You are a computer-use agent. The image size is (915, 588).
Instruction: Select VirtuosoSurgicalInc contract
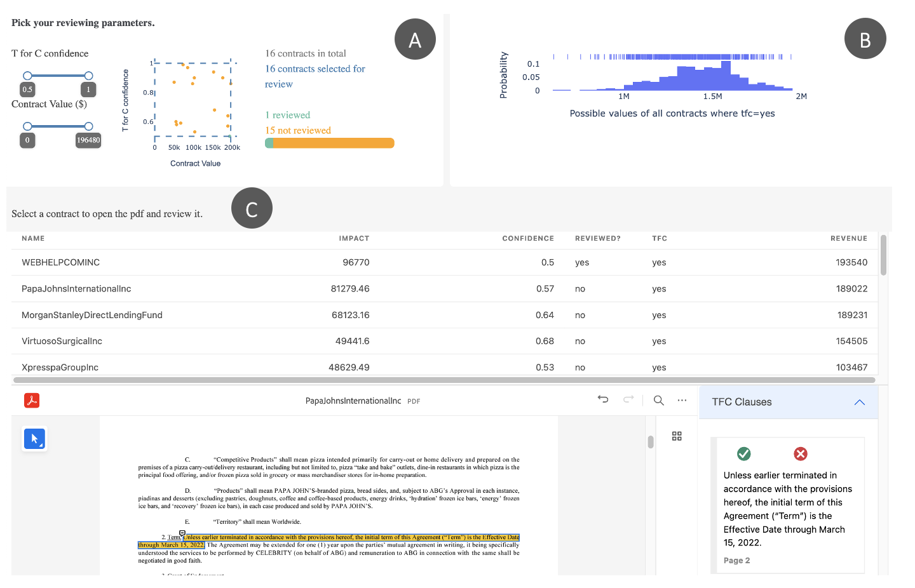[x=62, y=341]
